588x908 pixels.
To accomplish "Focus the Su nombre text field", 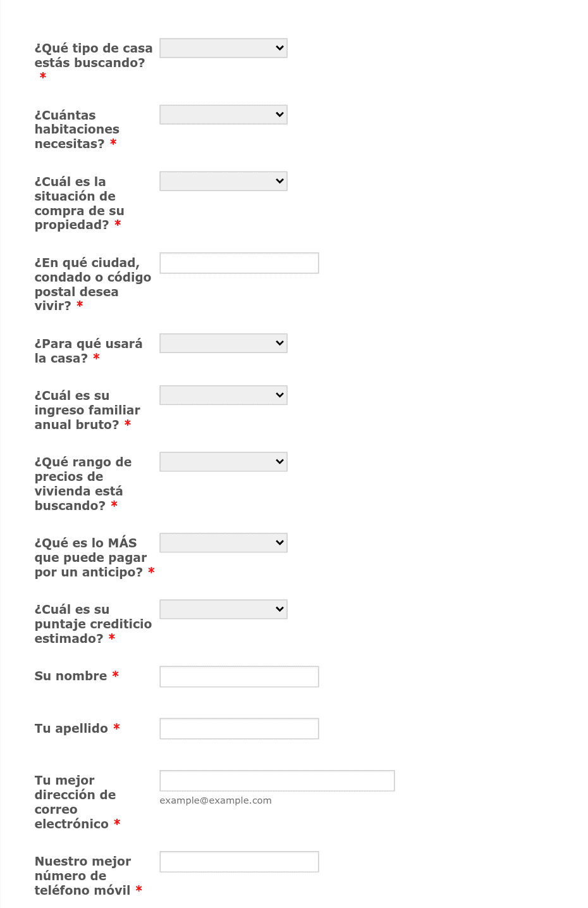I will (239, 676).
